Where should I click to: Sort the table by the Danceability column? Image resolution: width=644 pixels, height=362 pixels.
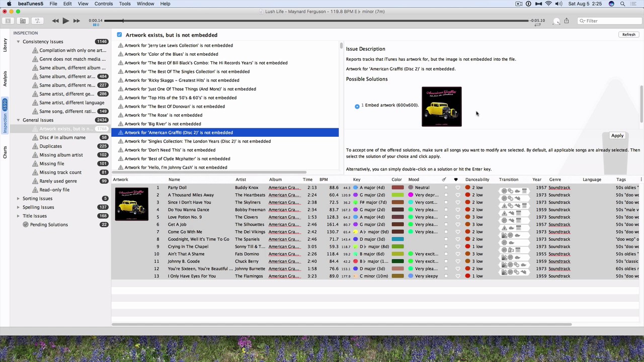tap(477, 179)
